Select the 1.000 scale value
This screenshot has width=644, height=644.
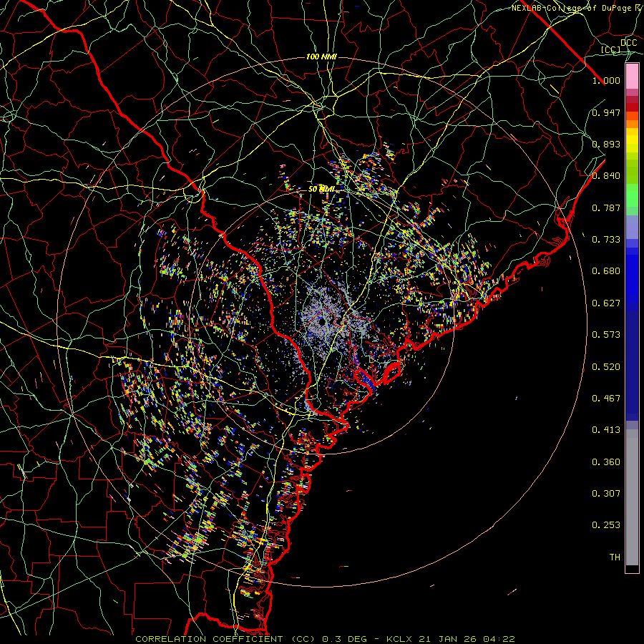606,80
